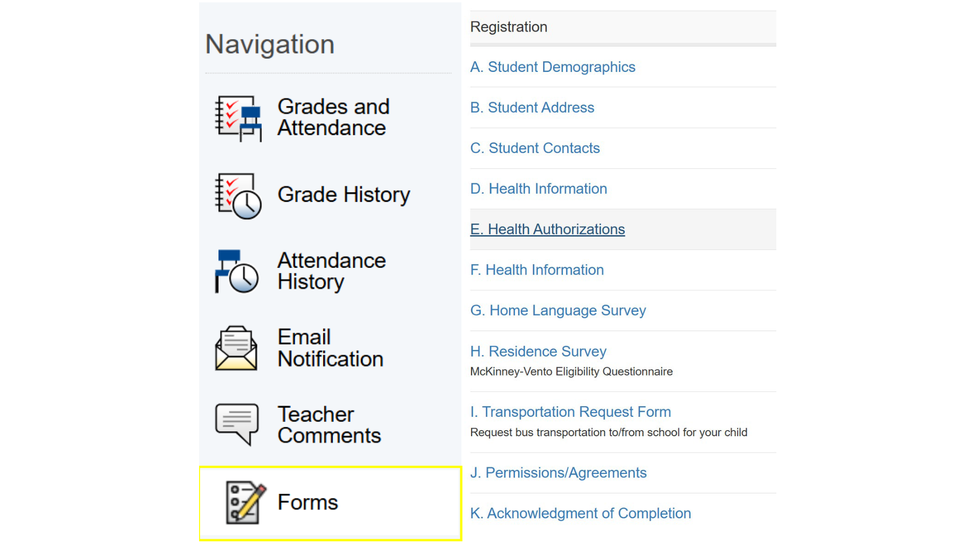Open G. Home Language Survey link
The image size is (980, 551).
click(558, 310)
